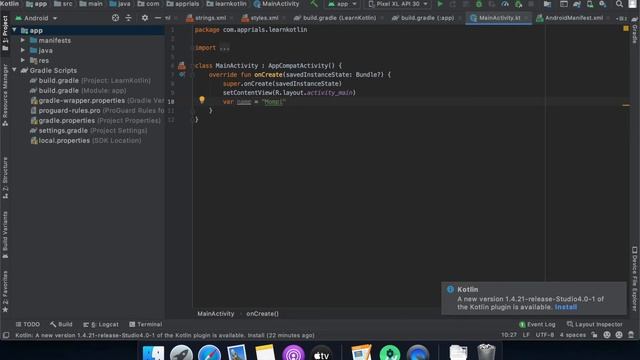Click the tool-window toggle icon in status bar
The image size is (640, 360).
tap(6, 335)
